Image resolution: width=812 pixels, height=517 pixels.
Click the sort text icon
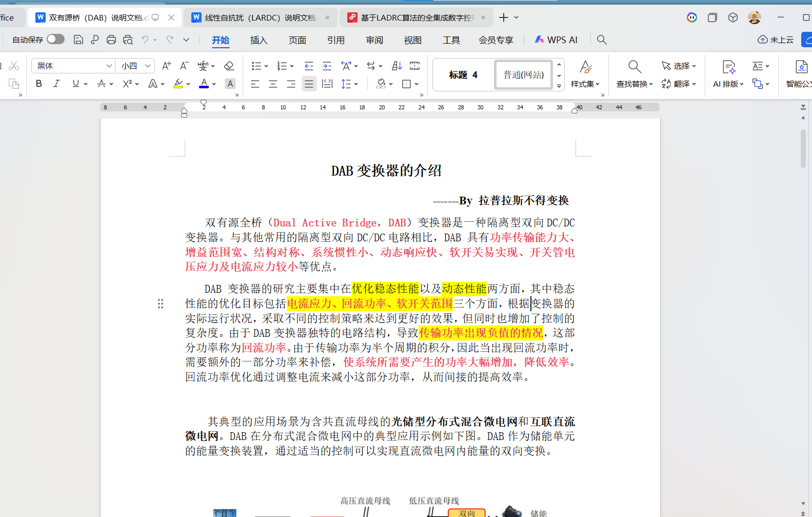click(x=397, y=66)
